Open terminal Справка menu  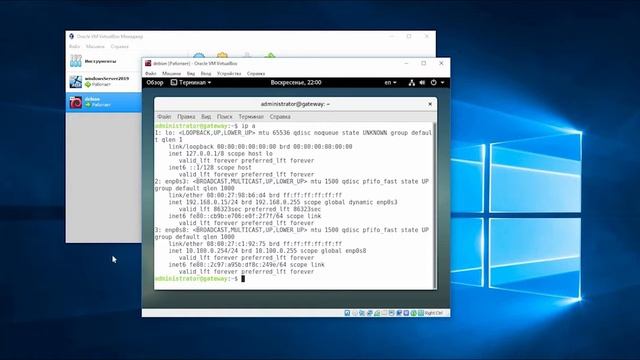[x=280, y=117]
